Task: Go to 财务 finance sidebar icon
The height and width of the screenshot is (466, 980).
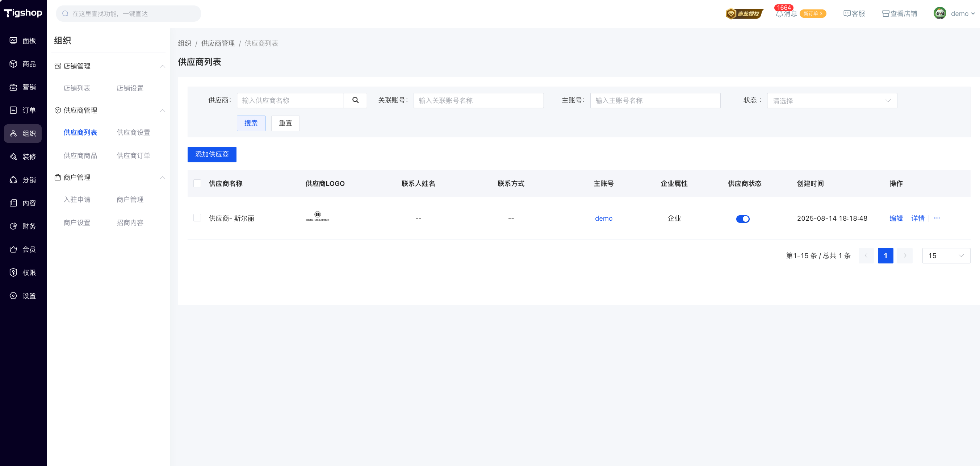Action: [x=13, y=226]
